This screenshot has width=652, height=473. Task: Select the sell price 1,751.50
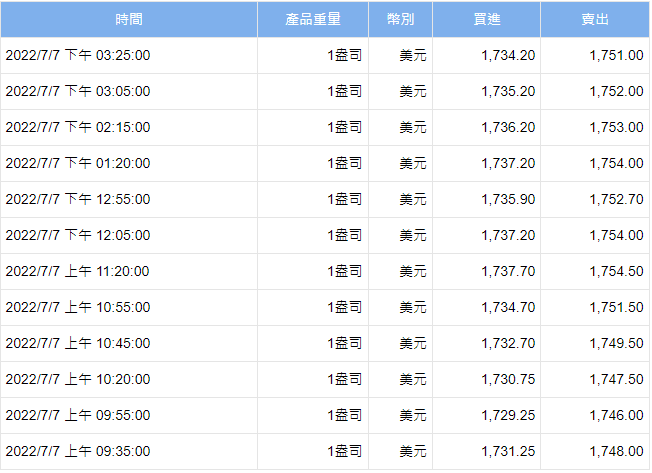(x=616, y=307)
